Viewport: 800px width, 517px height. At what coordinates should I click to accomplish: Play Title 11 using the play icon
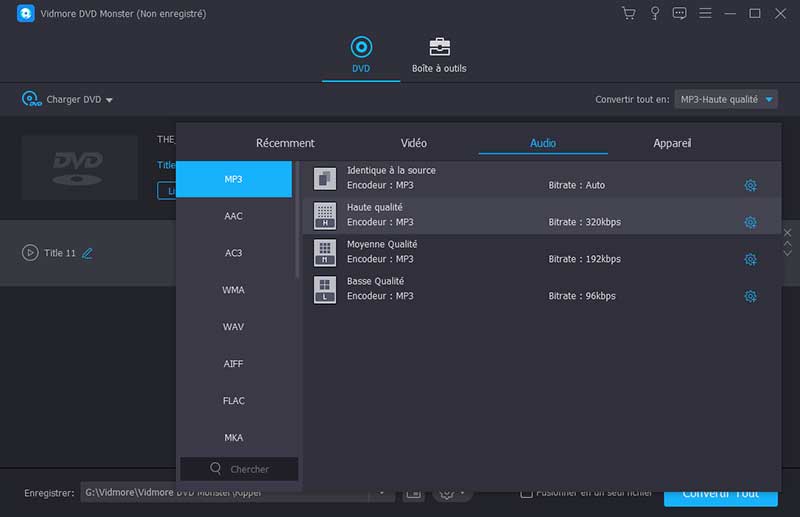pos(30,253)
